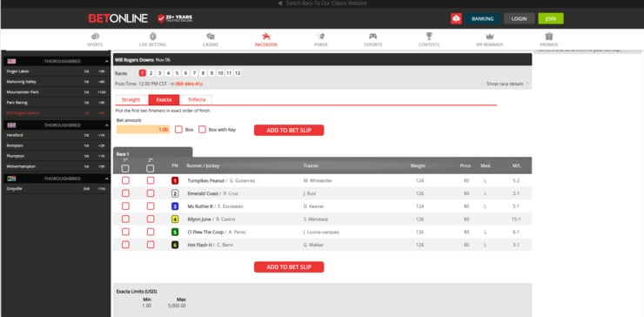The image size is (644, 317).
Task: Click the yellow number 4 post badge
Action: [x=175, y=219]
